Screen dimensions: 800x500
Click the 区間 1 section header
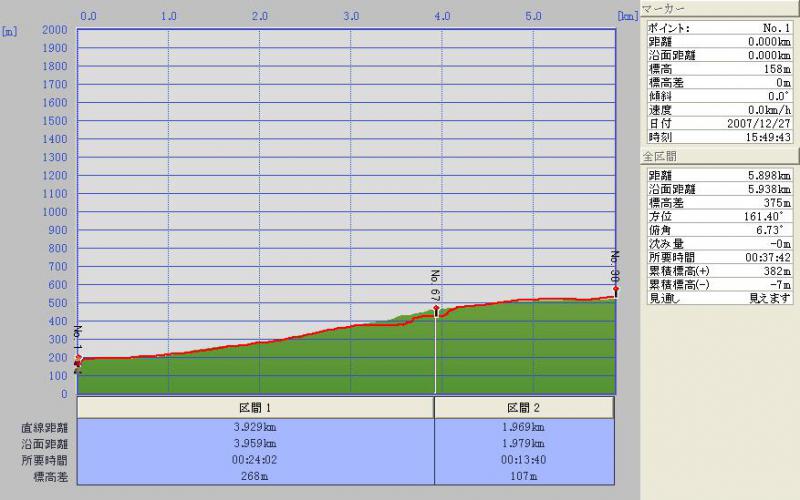click(x=255, y=408)
